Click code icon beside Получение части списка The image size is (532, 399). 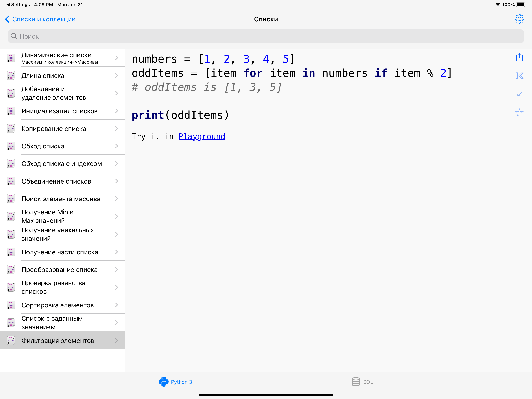click(x=11, y=252)
